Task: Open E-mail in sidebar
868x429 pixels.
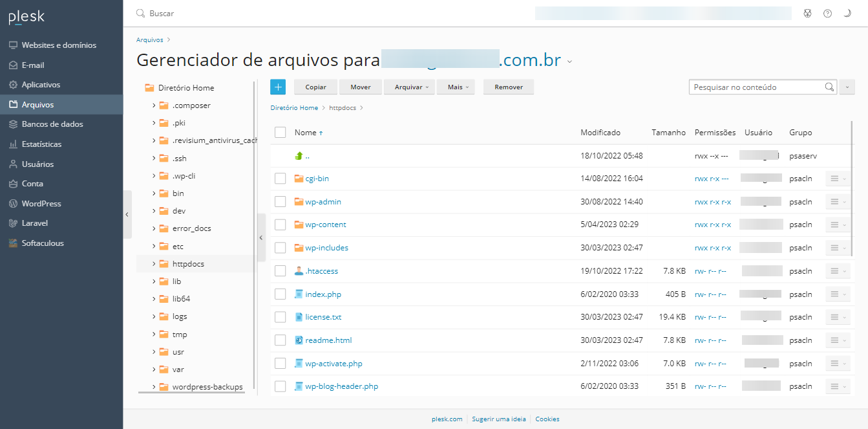Action: 61,65
